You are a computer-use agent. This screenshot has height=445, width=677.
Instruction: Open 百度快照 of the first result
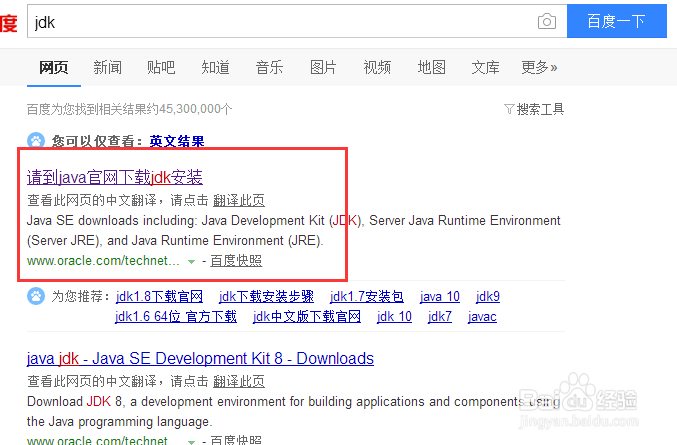(236, 261)
